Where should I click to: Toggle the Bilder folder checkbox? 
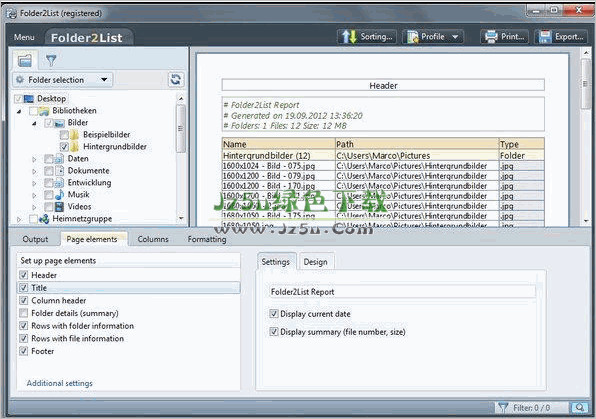tap(49, 123)
